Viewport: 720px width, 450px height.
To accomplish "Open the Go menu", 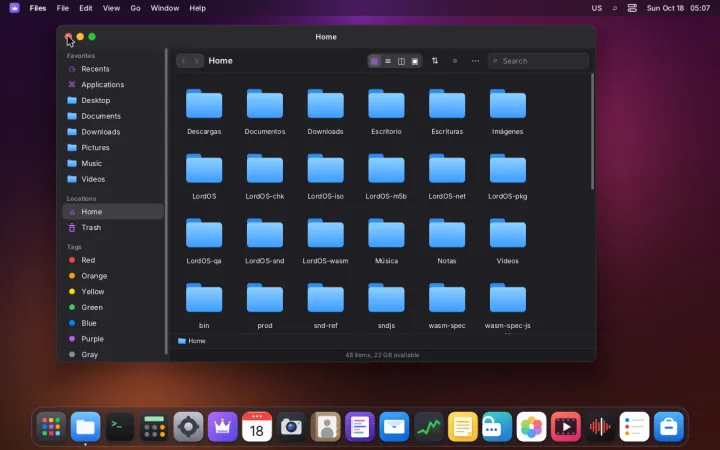I will [135, 8].
